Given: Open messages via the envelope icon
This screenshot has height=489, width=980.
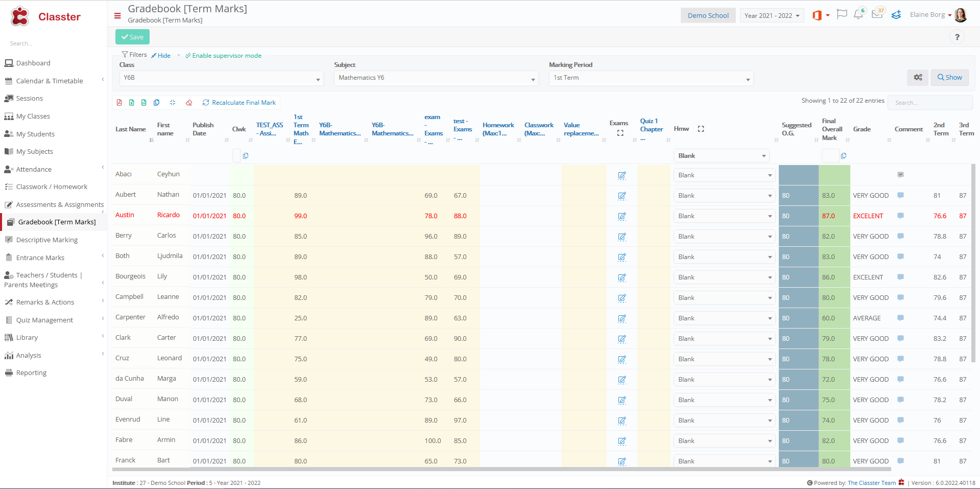Looking at the screenshot, I should (877, 14).
